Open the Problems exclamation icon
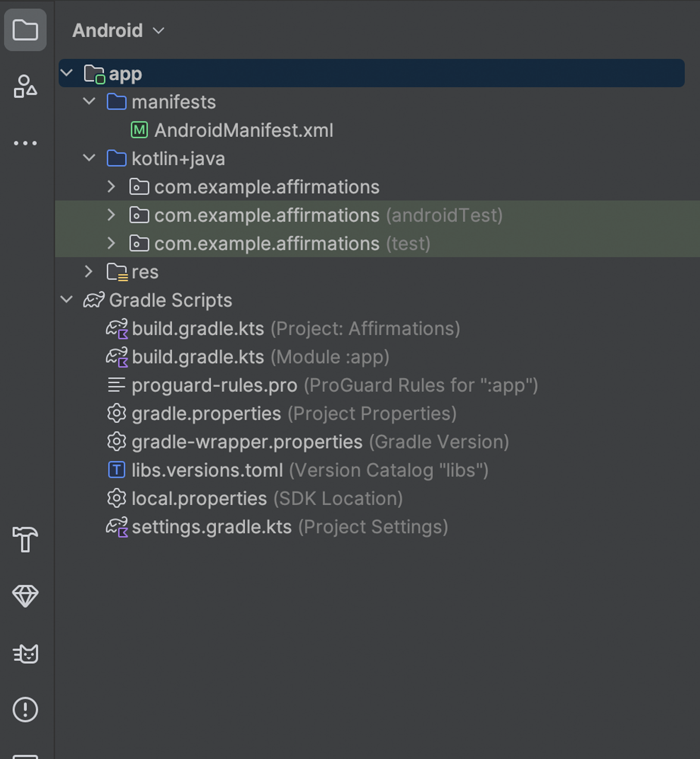Viewport: 700px width, 759px height. click(x=25, y=709)
